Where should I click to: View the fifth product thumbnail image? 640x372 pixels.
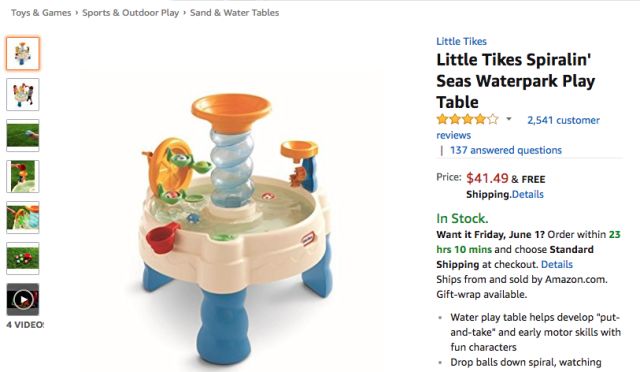tap(23, 217)
